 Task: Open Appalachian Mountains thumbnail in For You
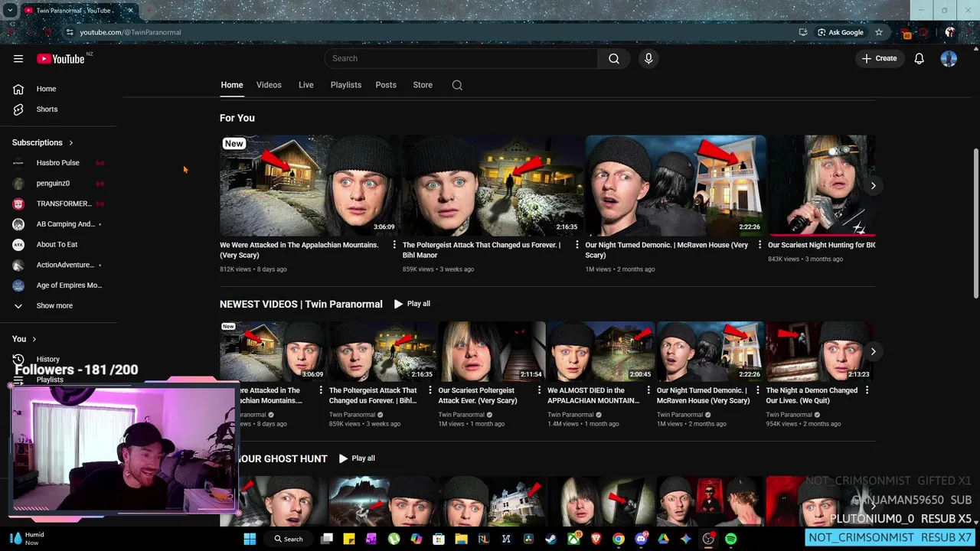pyautogui.click(x=309, y=186)
